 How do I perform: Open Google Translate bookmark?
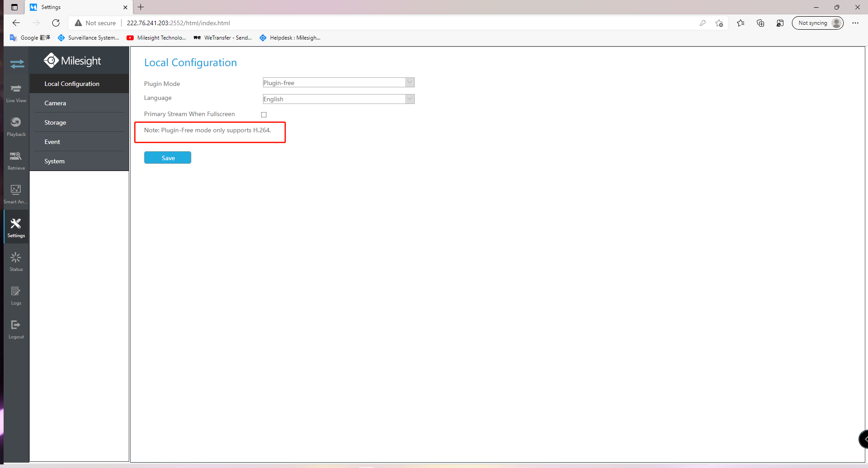click(30, 38)
